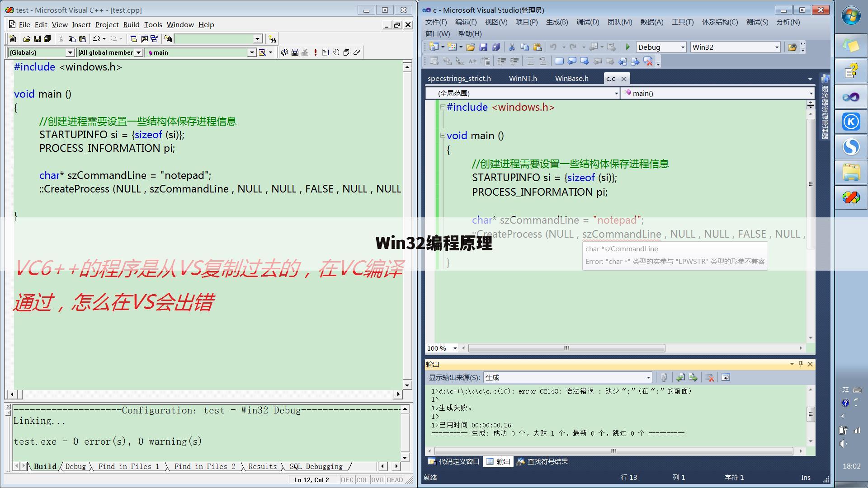The image size is (868, 488).
Task: Click the Ins indicator in Visual Studio status bar
Action: [x=806, y=477]
